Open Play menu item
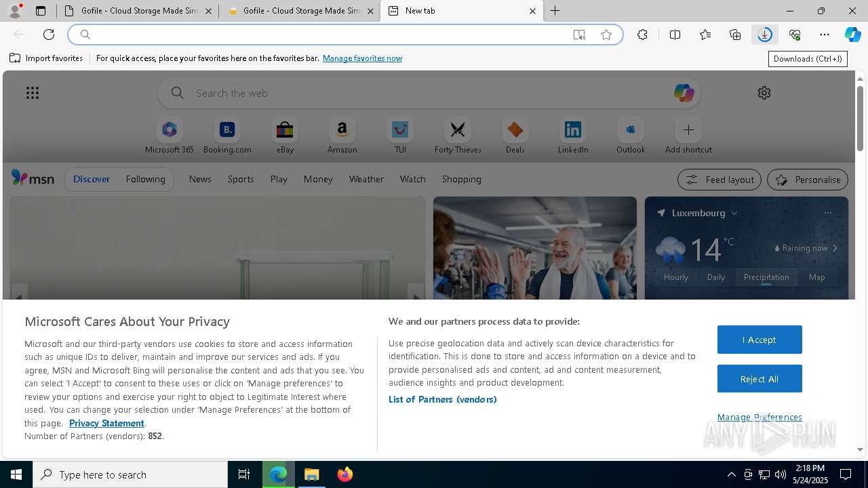868x488 pixels. point(279,179)
